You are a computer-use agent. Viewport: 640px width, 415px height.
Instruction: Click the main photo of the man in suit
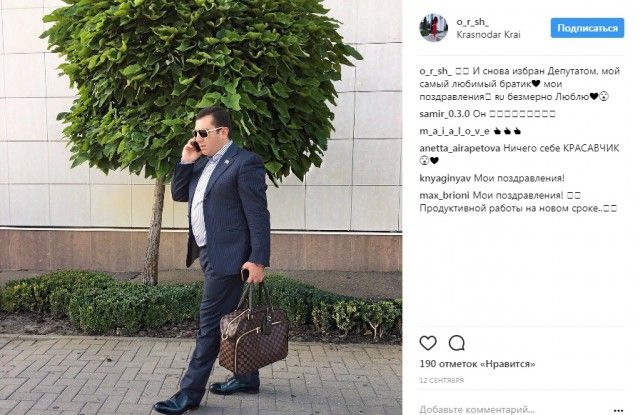tap(201, 207)
